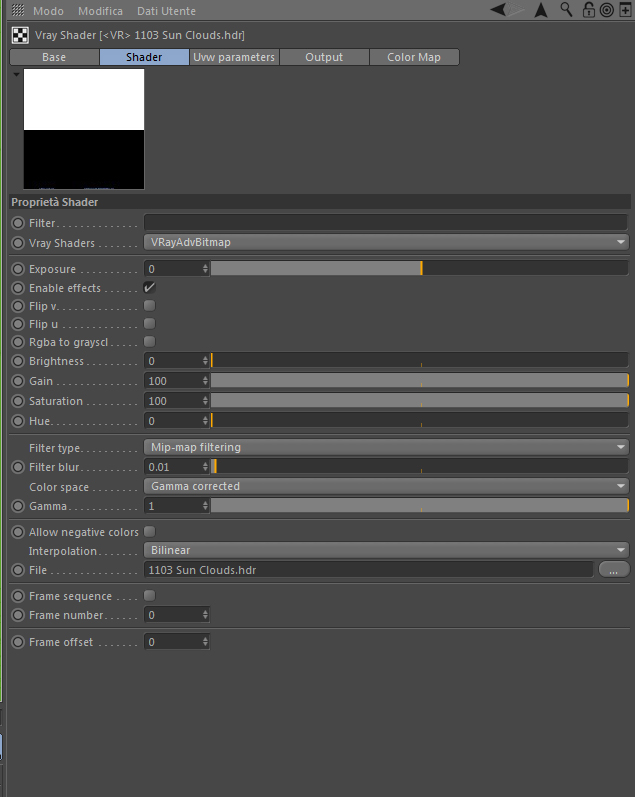Open the Dati Utente menu
Viewport: 635px width, 797px height.
click(166, 11)
